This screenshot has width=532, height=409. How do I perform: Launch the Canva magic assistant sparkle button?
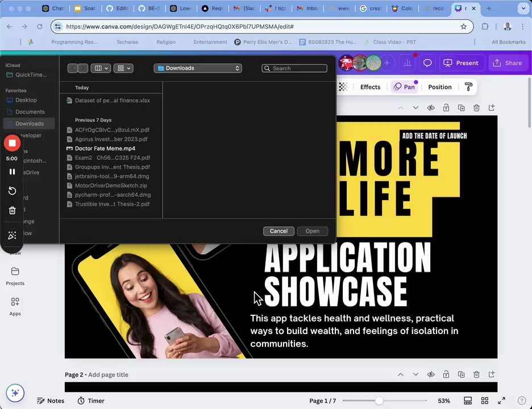pos(15,393)
